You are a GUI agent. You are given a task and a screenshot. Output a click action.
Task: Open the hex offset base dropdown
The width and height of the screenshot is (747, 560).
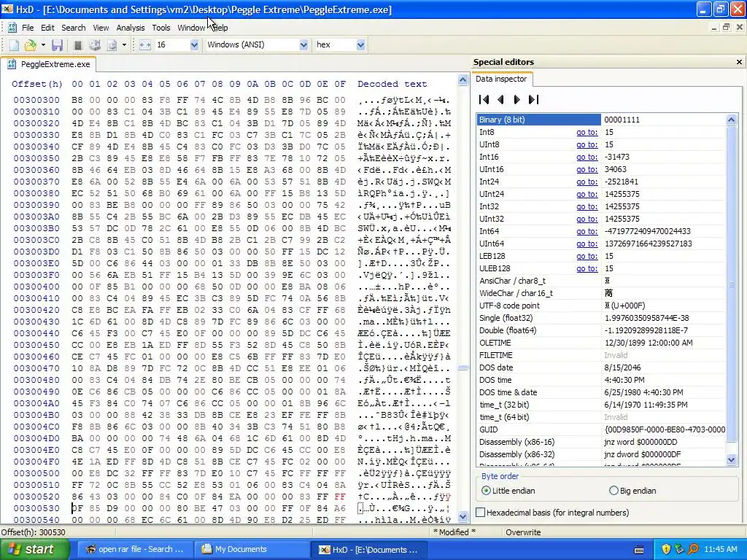(x=360, y=44)
